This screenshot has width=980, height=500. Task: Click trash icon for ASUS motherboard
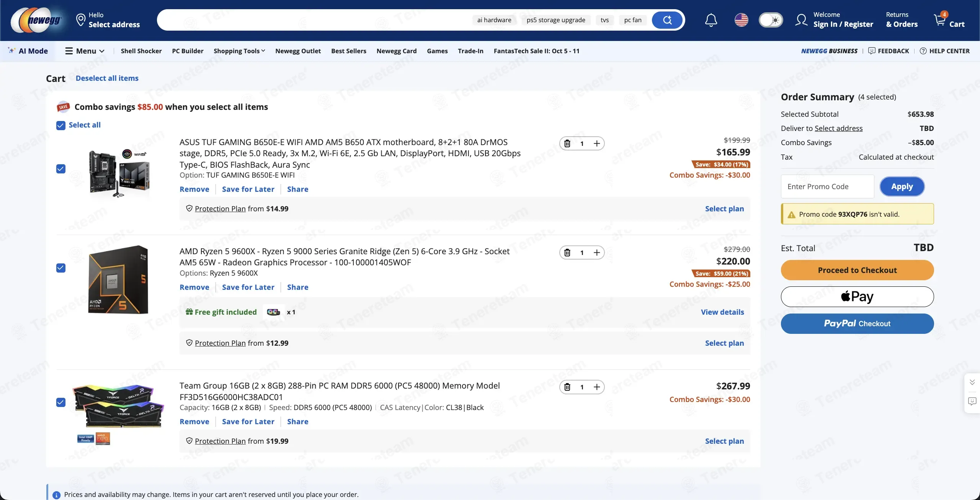(567, 144)
